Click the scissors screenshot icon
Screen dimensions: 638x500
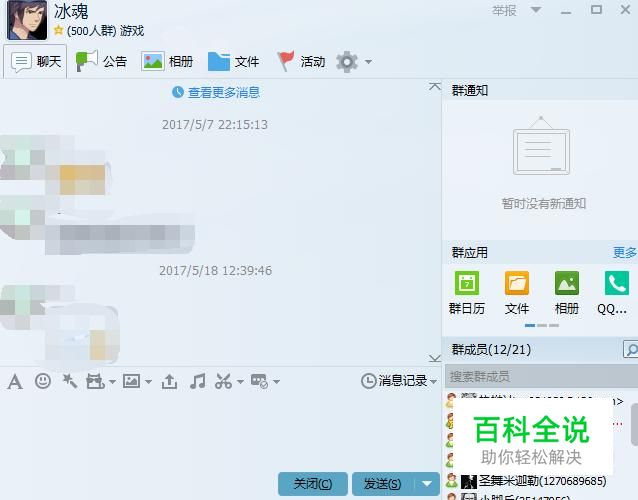[223, 381]
